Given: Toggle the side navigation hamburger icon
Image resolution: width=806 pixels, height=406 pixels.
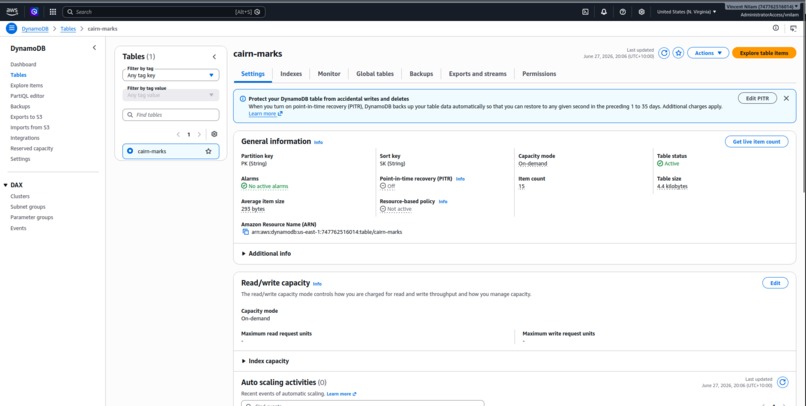Looking at the screenshot, I should tap(11, 28).
